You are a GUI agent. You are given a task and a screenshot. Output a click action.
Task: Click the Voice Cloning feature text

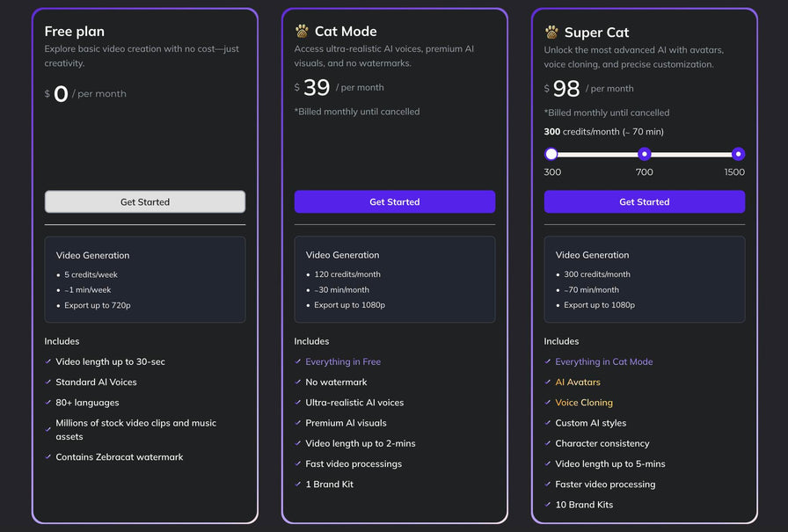click(x=584, y=402)
